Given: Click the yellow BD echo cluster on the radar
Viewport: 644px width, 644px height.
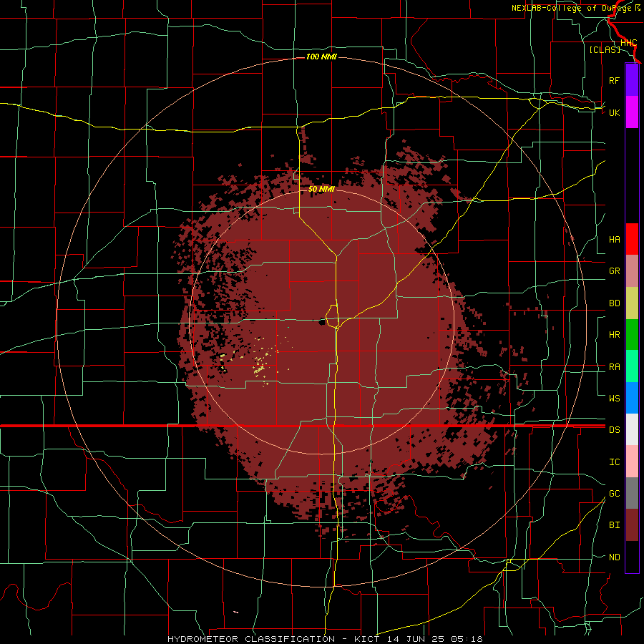Looking at the screenshot, I should click(260, 366).
